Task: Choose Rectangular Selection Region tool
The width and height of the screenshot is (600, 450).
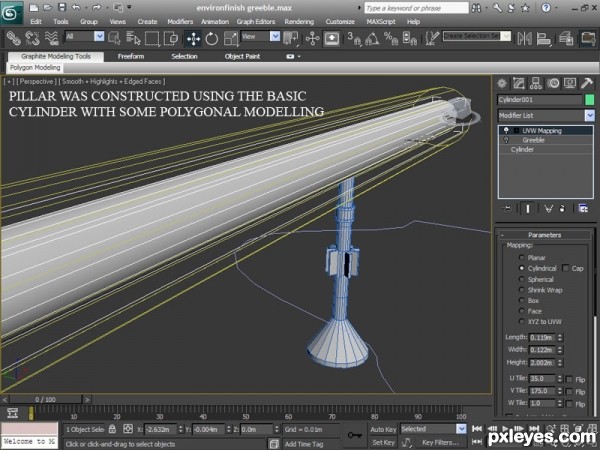Action: pyautogui.click(x=152, y=38)
